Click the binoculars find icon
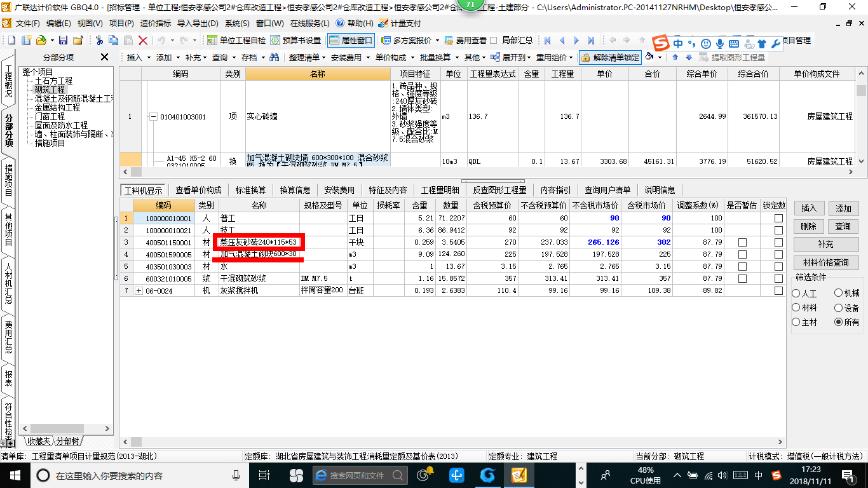 [x=274, y=57]
